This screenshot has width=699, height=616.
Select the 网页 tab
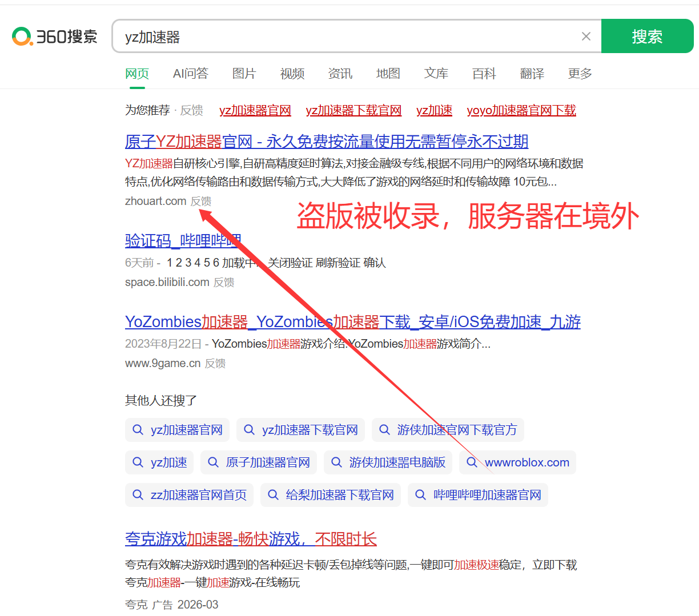(137, 74)
